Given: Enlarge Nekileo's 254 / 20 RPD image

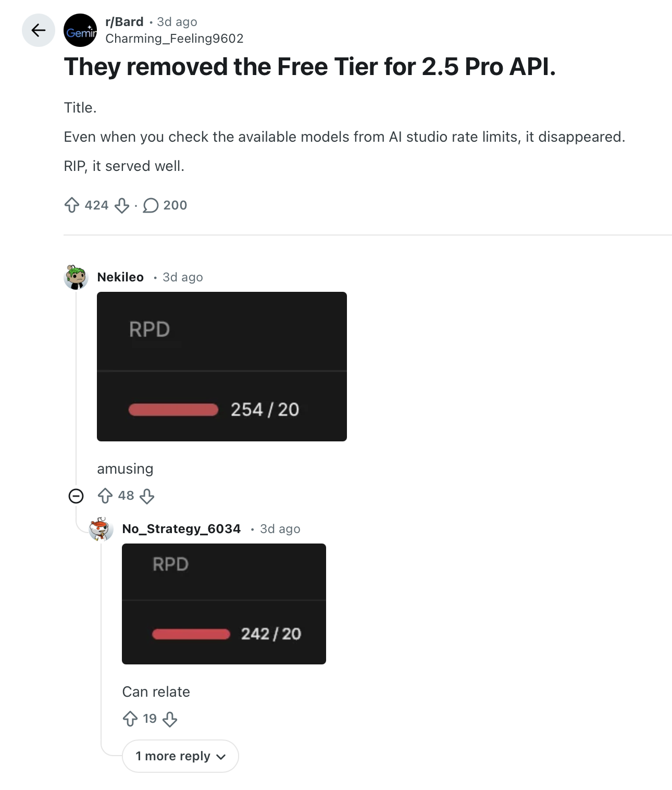Looking at the screenshot, I should pos(222,366).
